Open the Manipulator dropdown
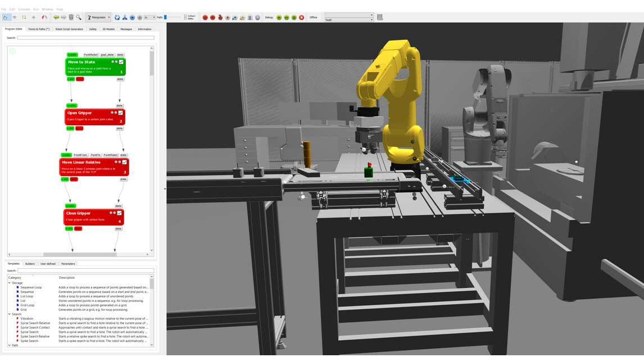Screen dimensions: 644x362 pos(109,17)
